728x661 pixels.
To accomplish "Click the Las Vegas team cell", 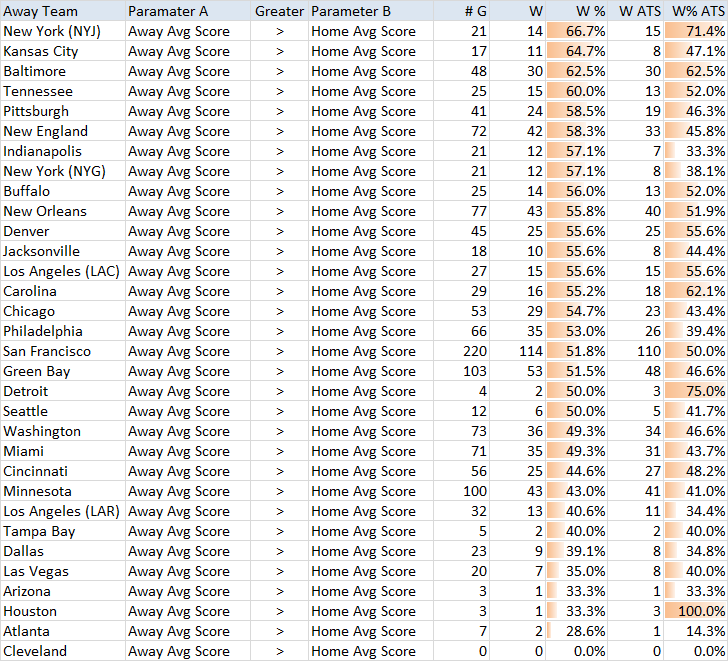I will click(63, 570).
